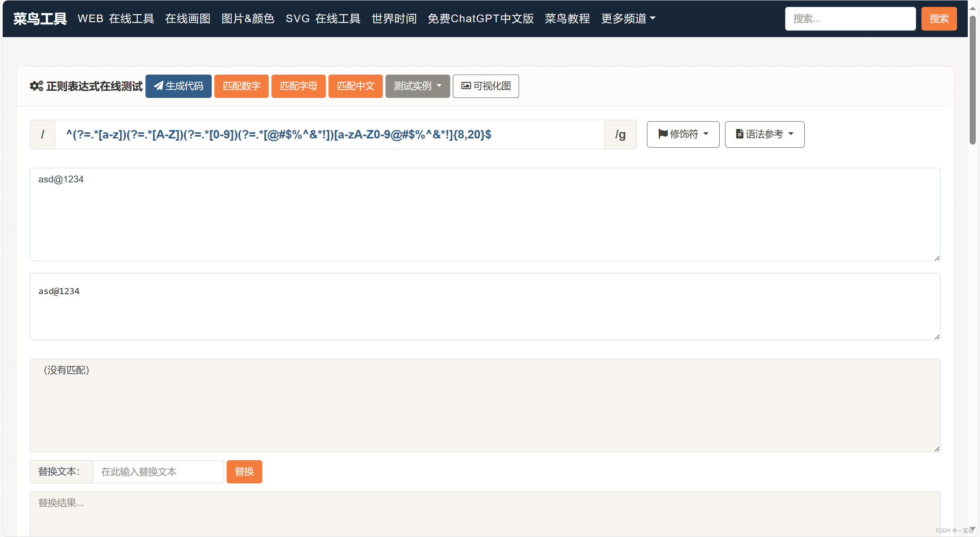Click the gears icon beside 正则表达式在线测试
The width and height of the screenshot is (980, 537).
point(36,86)
